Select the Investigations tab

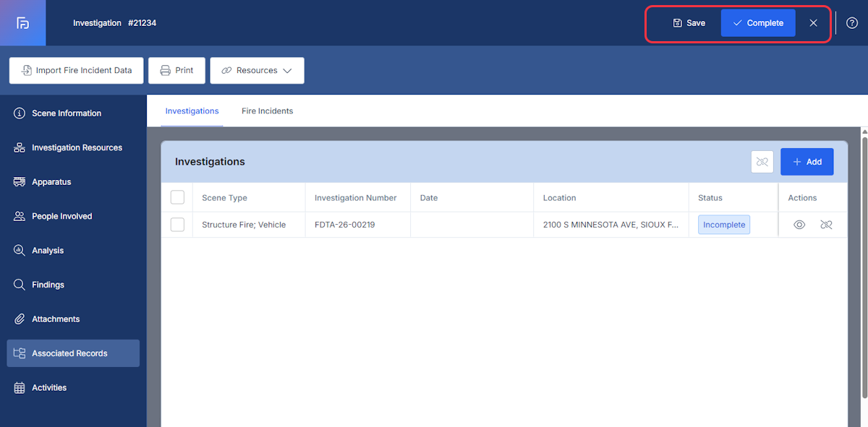[192, 111]
